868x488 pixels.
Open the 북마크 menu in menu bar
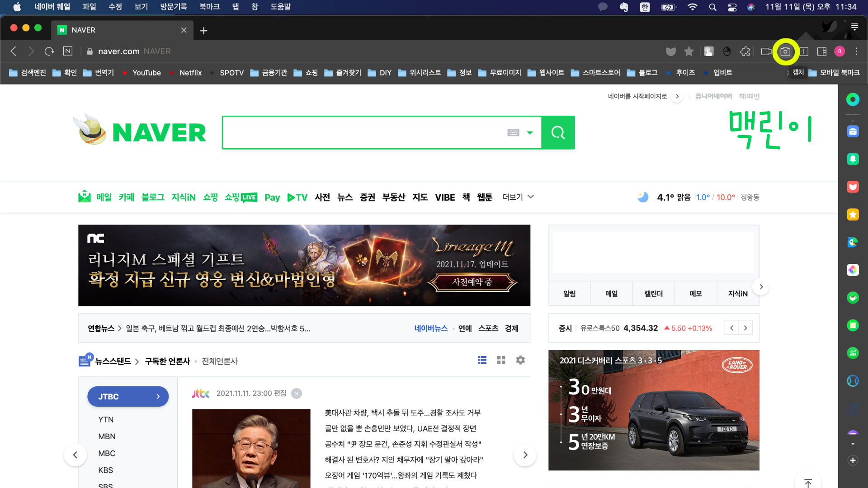coord(209,7)
